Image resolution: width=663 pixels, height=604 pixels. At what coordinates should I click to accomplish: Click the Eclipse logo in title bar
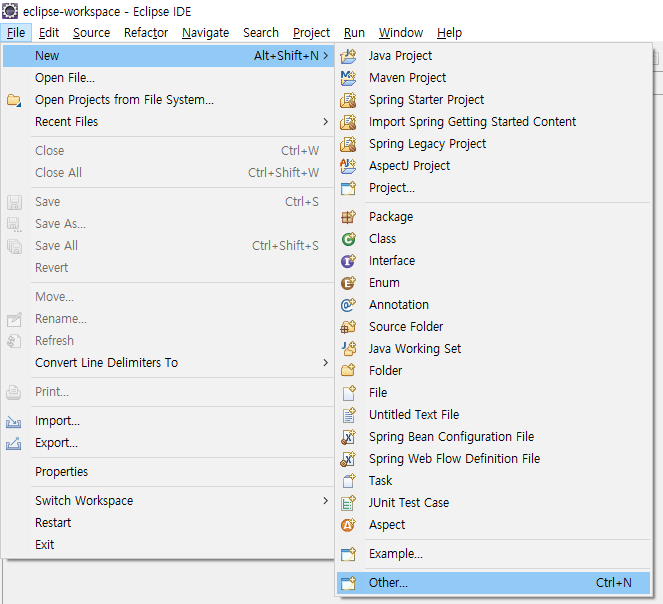point(10,11)
